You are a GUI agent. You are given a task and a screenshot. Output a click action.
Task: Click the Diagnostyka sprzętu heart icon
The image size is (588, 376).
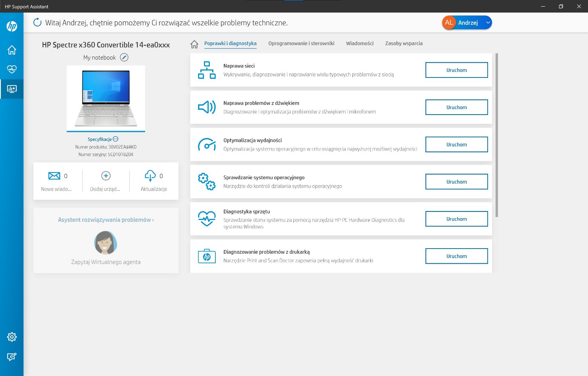pos(207,219)
